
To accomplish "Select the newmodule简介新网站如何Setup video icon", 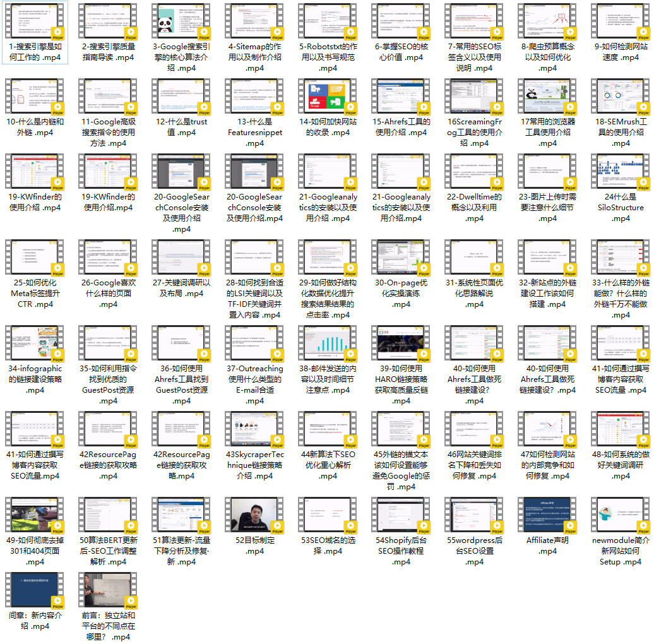I will click(621, 515).
